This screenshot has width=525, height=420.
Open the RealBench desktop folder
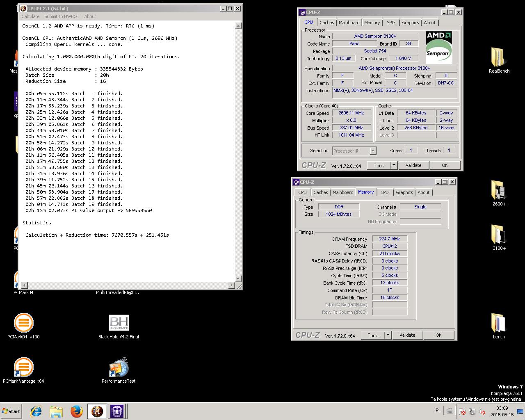click(499, 60)
